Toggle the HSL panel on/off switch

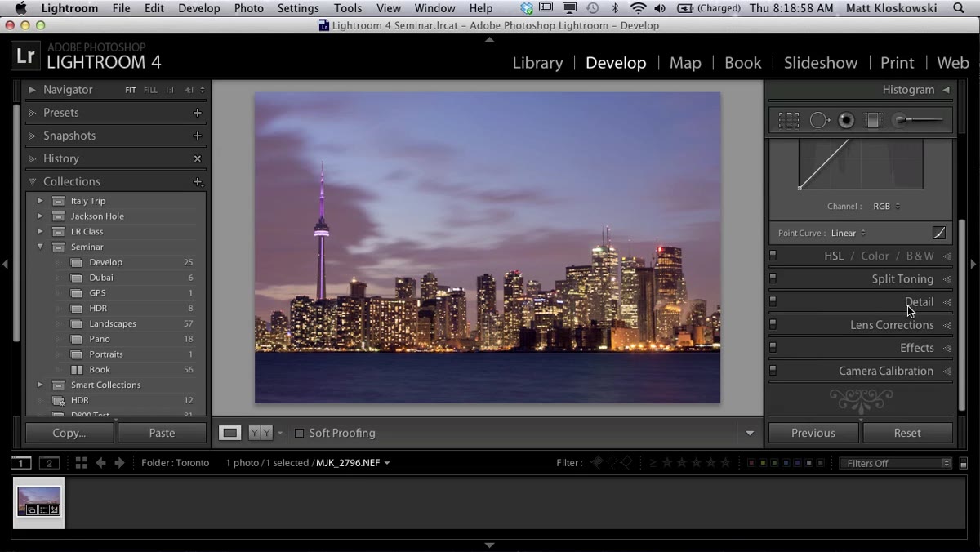(x=773, y=256)
